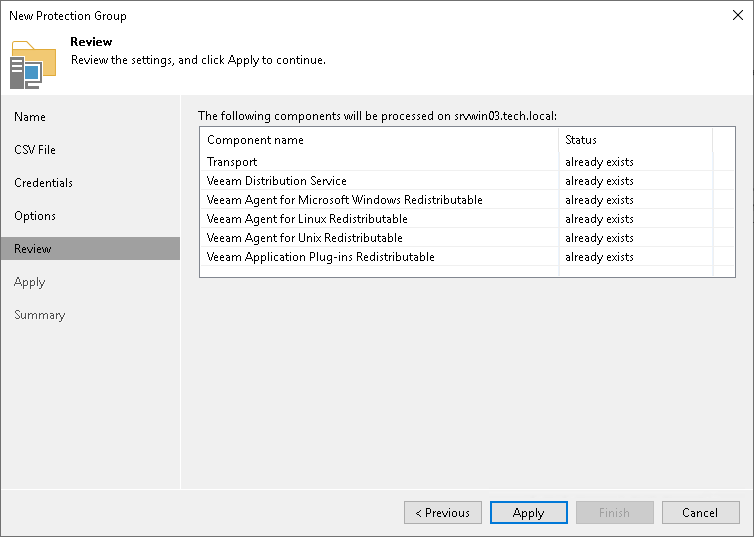Cancel the wizard
This screenshot has width=754, height=537.
point(700,512)
